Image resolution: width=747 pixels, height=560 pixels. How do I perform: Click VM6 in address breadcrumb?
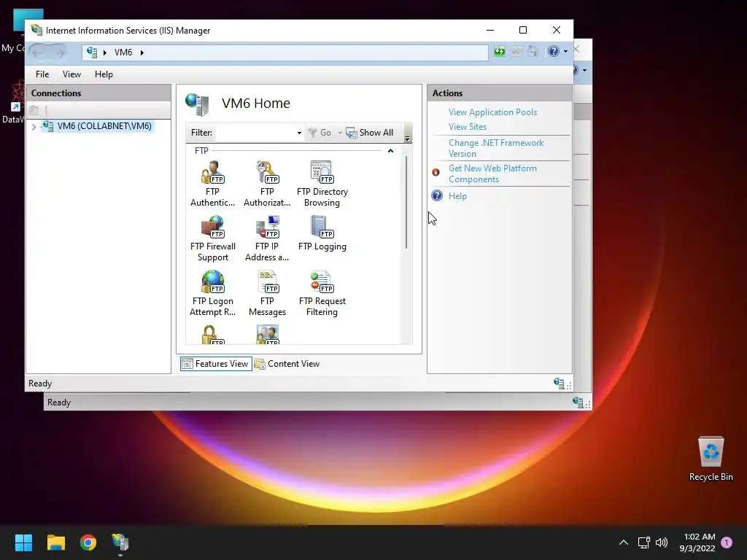tap(123, 52)
